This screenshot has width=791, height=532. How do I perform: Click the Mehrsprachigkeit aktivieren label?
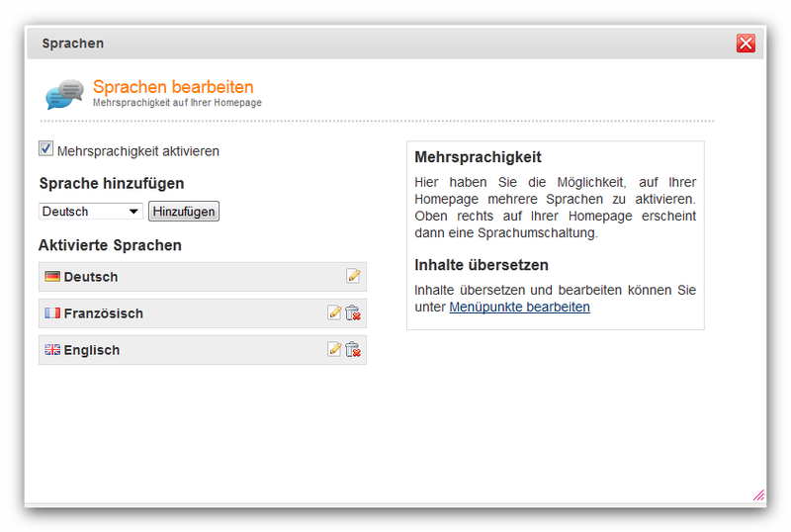click(138, 151)
